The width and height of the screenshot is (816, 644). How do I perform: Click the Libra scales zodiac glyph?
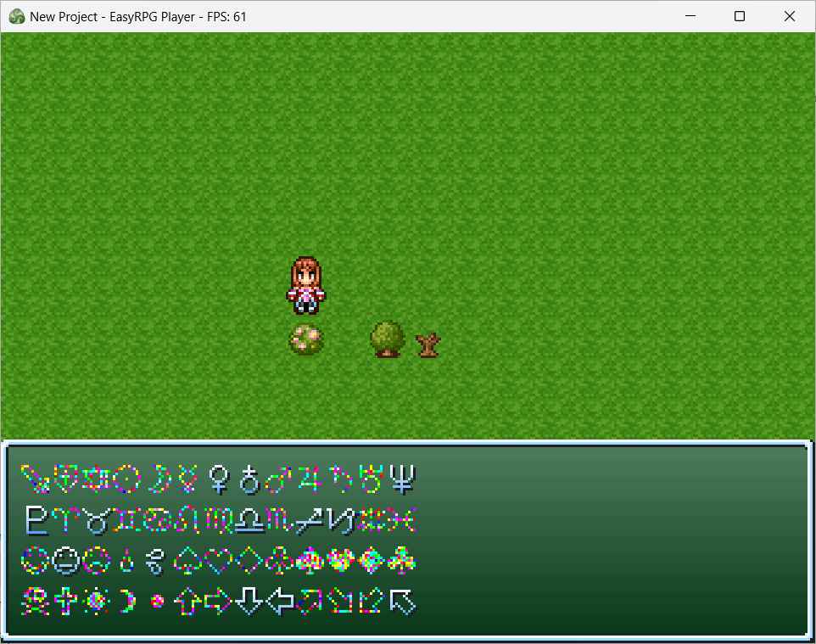coord(249,519)
